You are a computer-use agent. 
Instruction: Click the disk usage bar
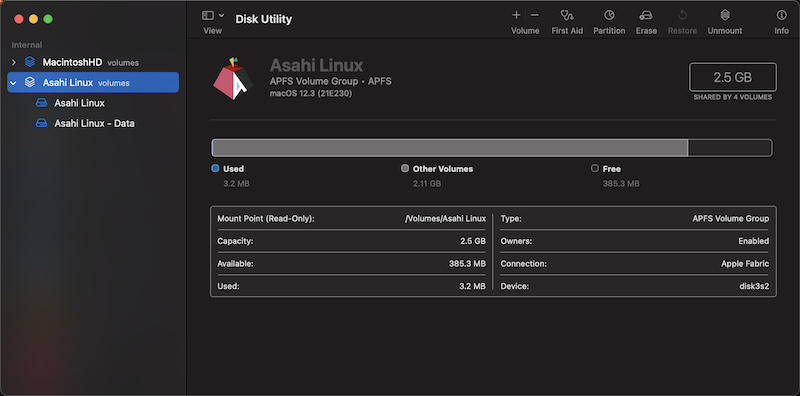491,148
